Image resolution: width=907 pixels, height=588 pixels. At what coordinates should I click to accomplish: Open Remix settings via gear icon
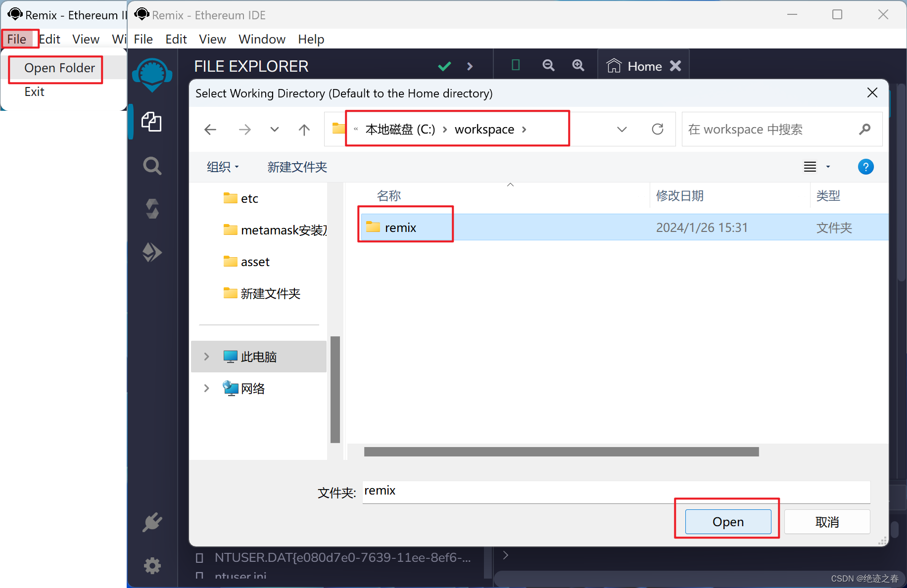point(152,566)
